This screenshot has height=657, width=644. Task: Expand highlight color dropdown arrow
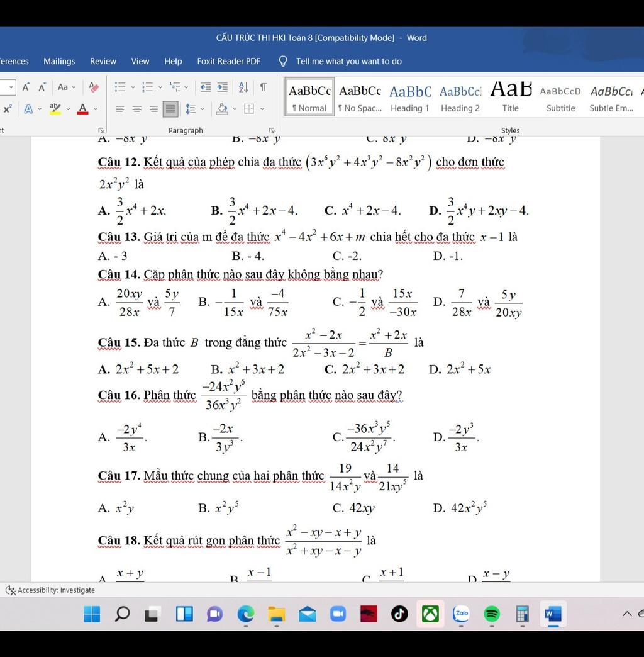(68, 109)
